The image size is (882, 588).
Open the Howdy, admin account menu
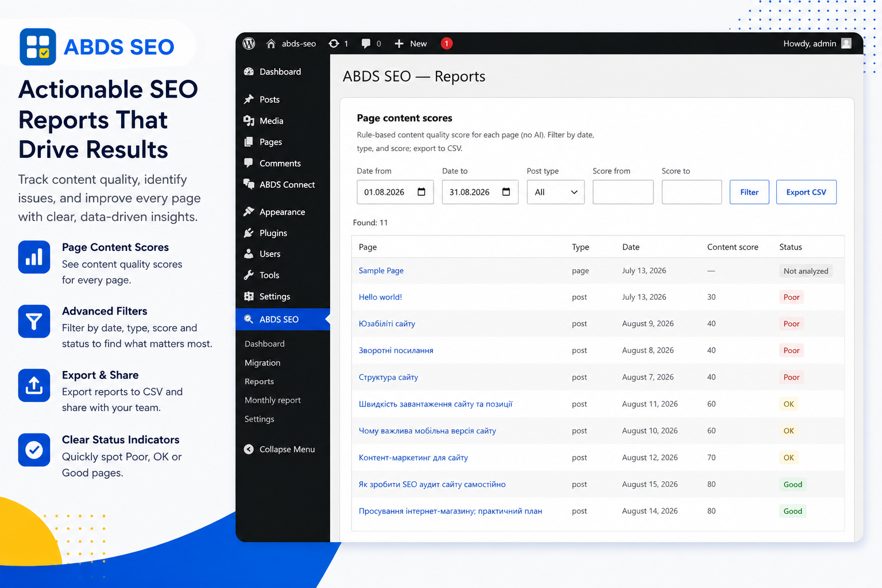pos(817,44)
